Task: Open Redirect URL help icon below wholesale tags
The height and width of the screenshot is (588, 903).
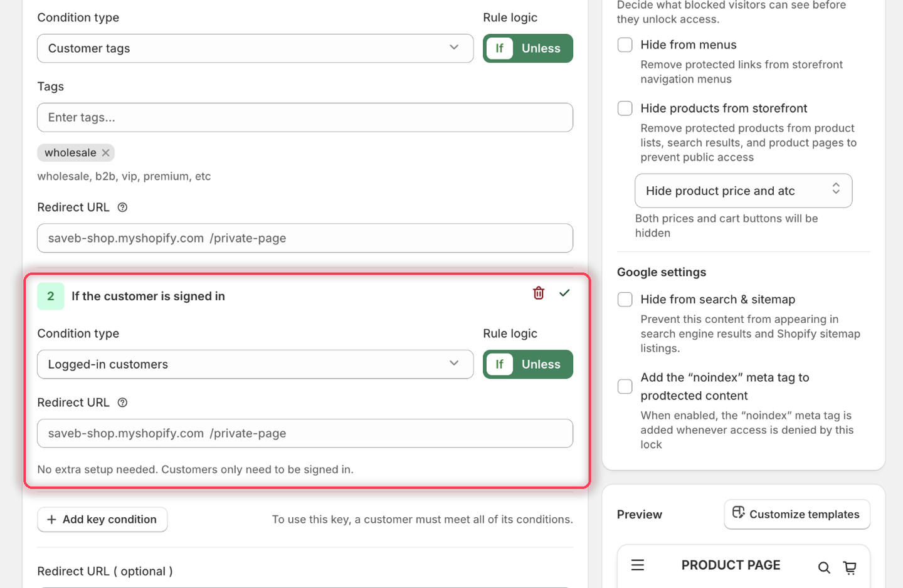Action: (123, 207)
